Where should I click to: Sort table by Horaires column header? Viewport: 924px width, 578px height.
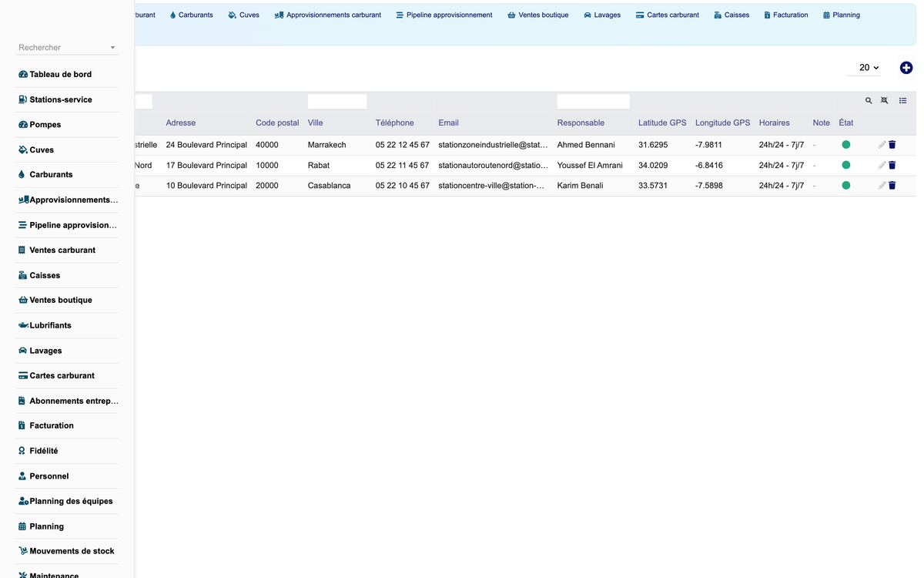pyautogui.click(x=774, y=123)
